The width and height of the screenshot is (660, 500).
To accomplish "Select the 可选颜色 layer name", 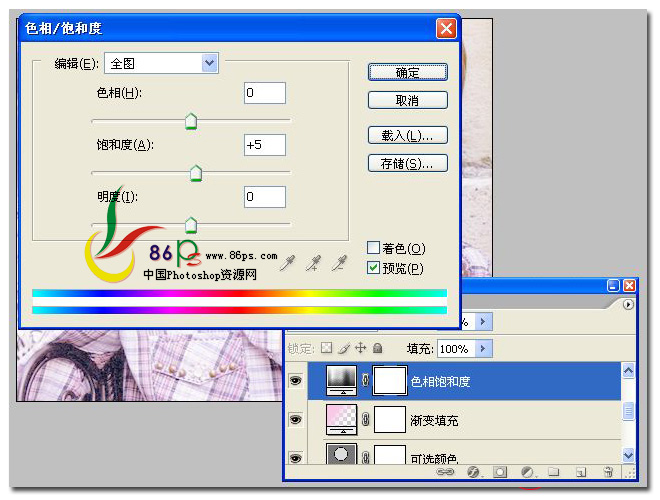I will [434, 458].
